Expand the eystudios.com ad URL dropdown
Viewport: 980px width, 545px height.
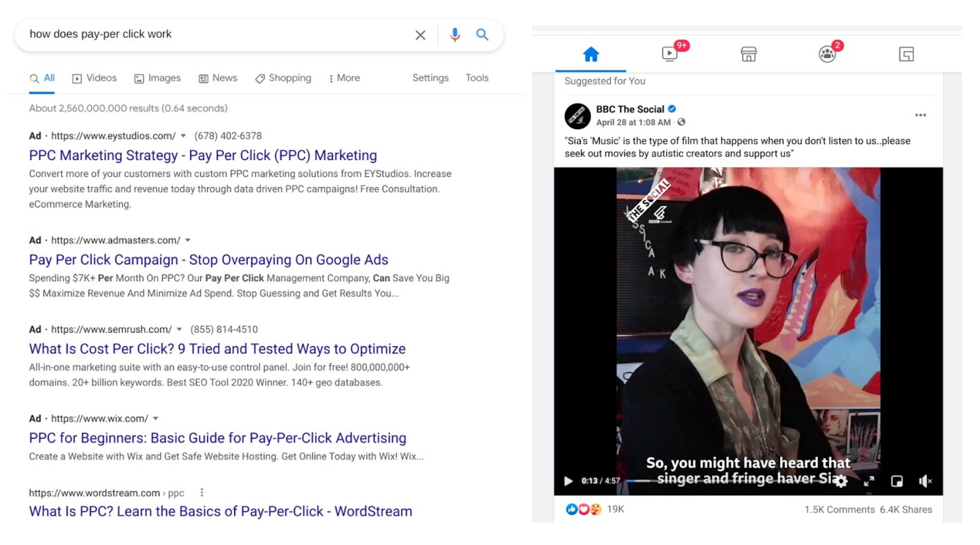click(x=182, y=136)
